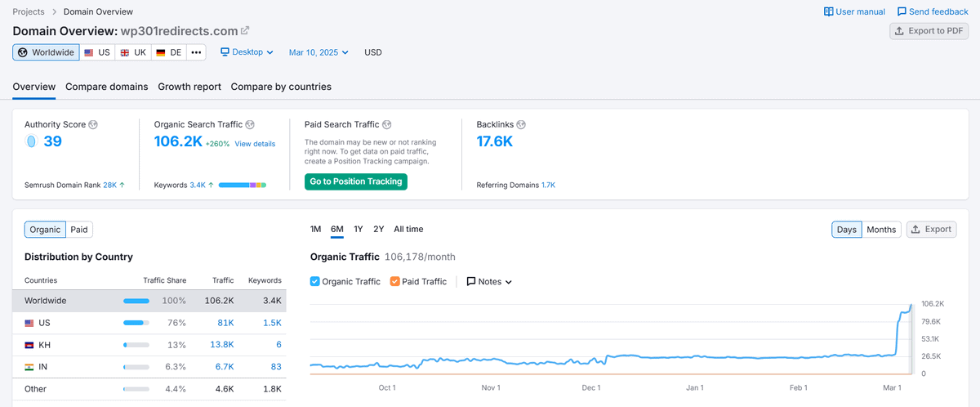Switch chart granularity to Days
This screenshot has width=980, height=407.
coord(847,230)
